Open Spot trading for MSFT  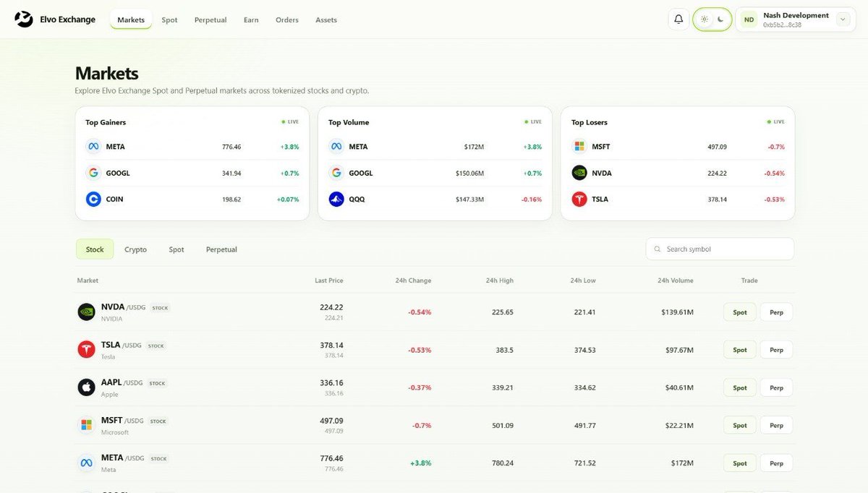(740, 425)
